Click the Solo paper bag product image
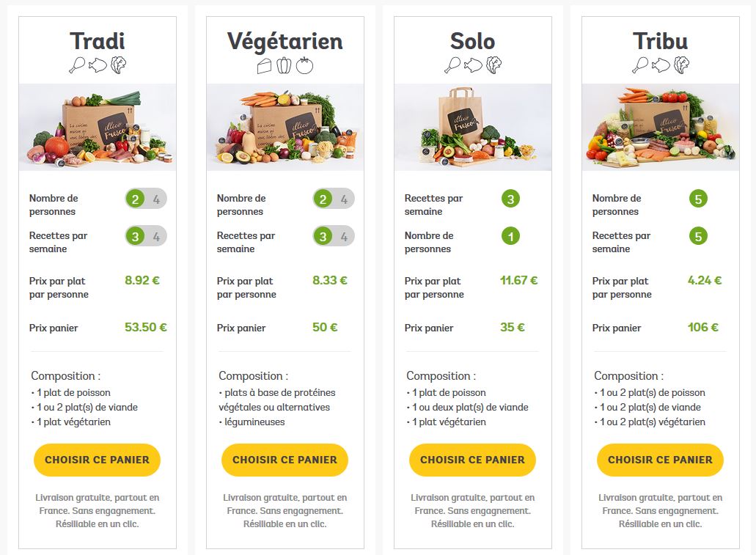Screen dimensions: 756x555 coord(472,128)
